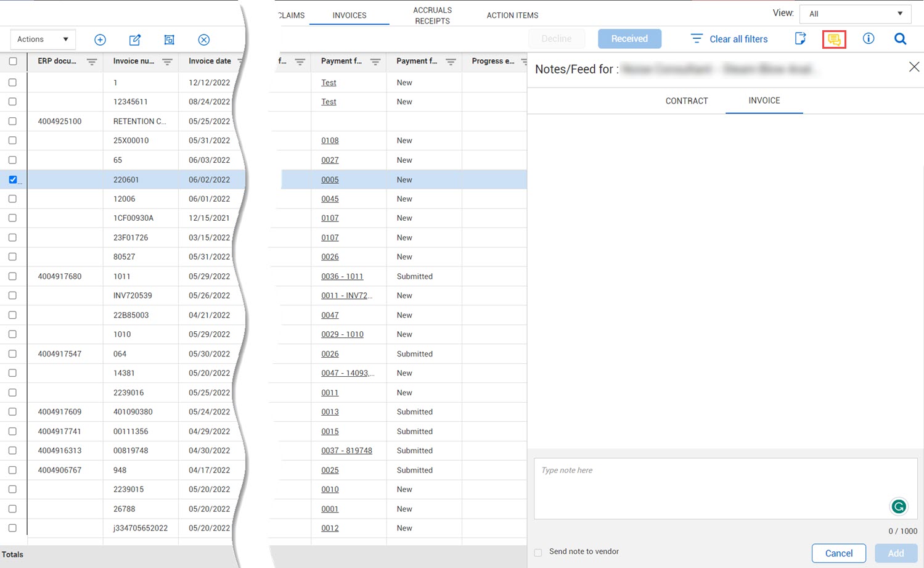Toggle the select-all header checkbox
This screenshot has width=924, height=568.
coord(13,62)
